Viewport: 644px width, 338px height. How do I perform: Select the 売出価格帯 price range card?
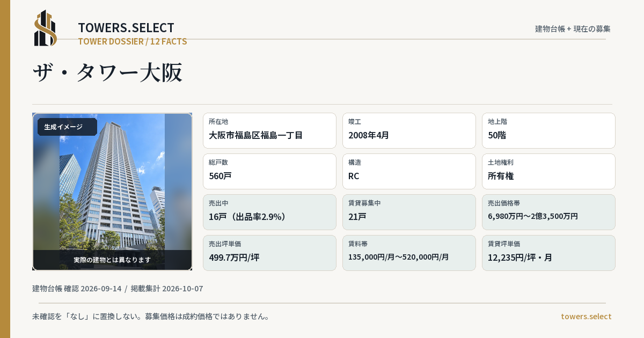[548, 212]
